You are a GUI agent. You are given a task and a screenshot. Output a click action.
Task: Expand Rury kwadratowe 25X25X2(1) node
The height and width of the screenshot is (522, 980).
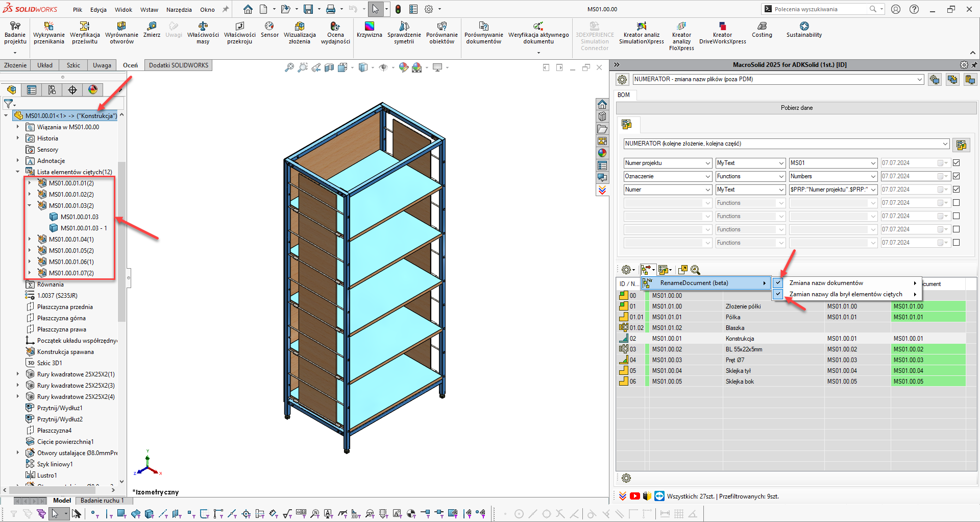[18, 374]
